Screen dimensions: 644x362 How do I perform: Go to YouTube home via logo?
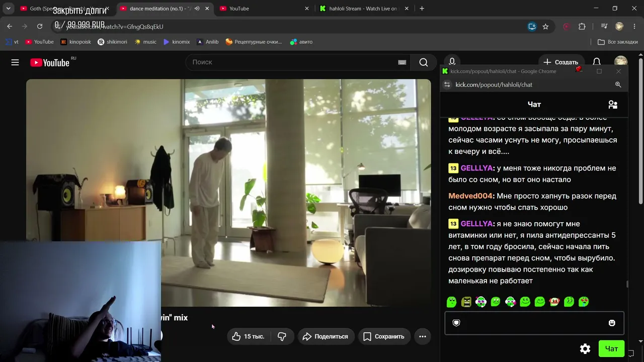click(50, 62)
